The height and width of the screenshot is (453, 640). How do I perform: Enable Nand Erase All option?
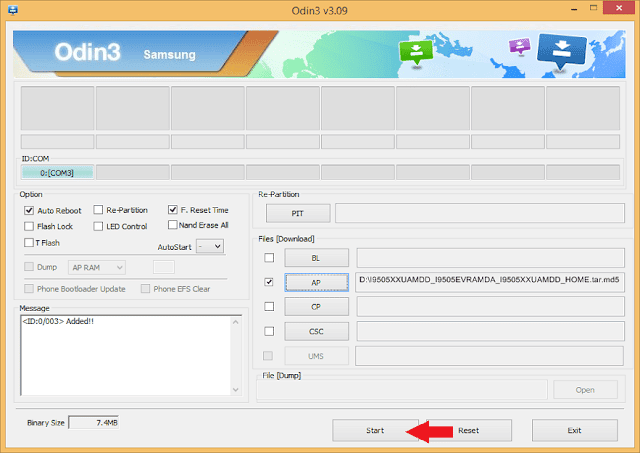173,225
